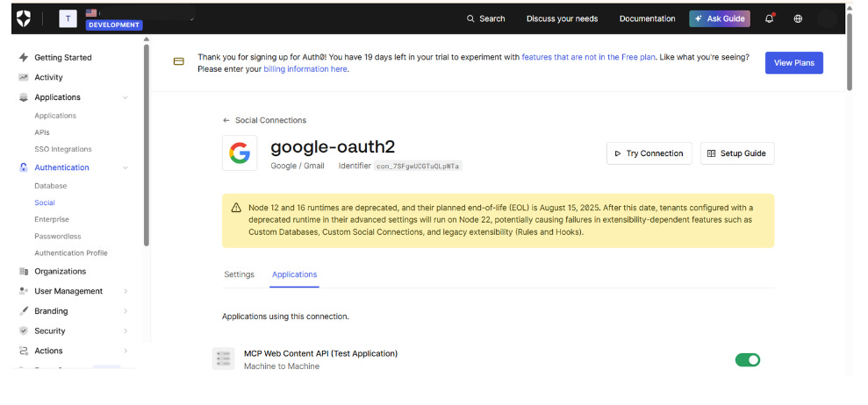Follow 'billing information here' link
This screenshot has height=405, width=868.
pyautogui.click(x=305, y=69)
